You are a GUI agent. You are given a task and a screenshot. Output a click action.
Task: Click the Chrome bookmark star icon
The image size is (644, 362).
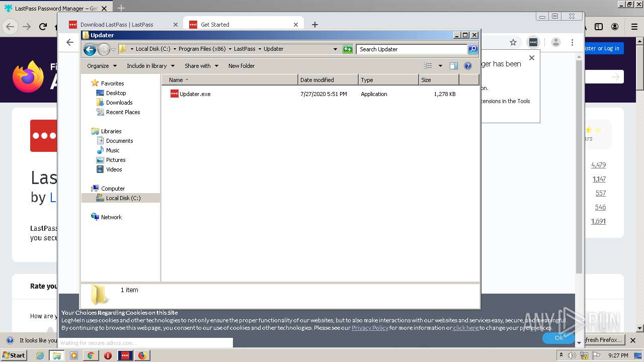click(x=513, y=43)
